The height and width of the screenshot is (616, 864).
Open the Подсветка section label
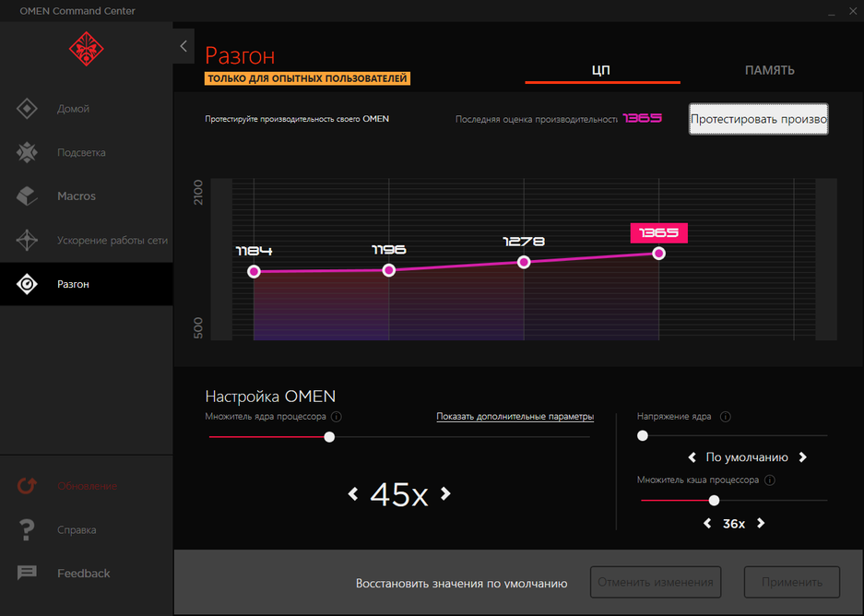pyautogui.click(x=81, y=153)
